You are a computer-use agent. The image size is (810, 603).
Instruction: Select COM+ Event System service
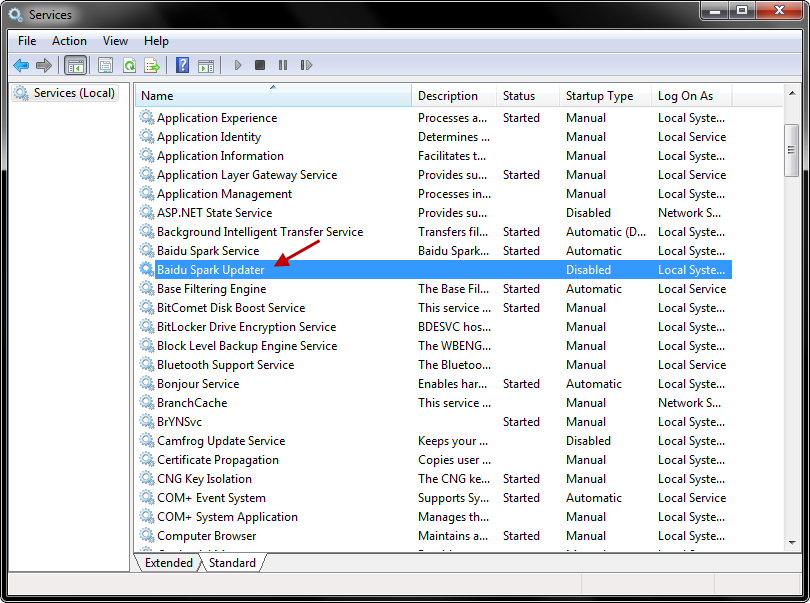[x=211, y=498]
